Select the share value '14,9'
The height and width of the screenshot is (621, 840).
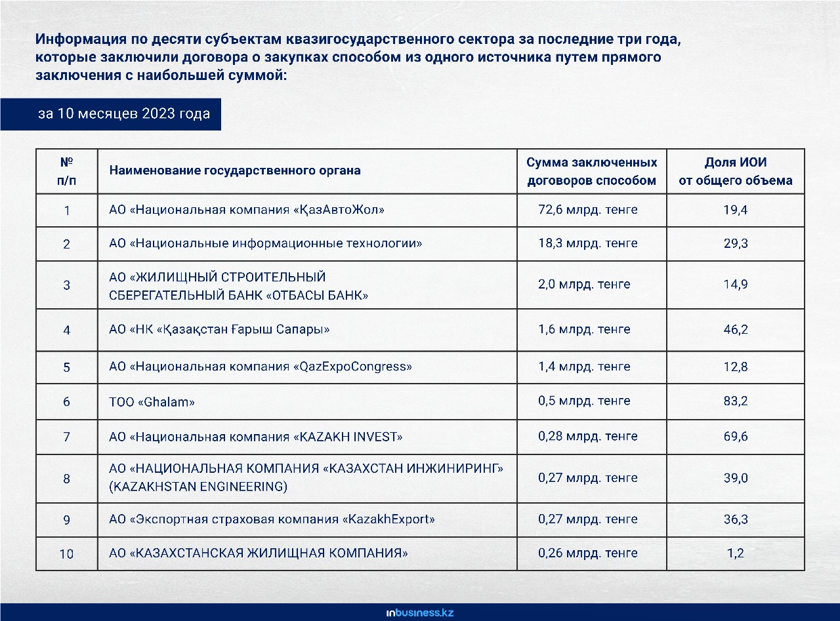click(x=736, y=285)
